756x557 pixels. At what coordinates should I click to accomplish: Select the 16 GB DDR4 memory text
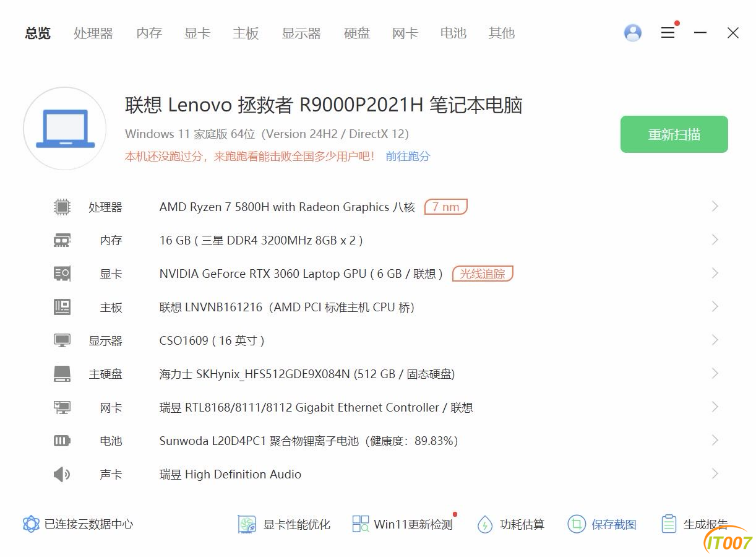261,241
